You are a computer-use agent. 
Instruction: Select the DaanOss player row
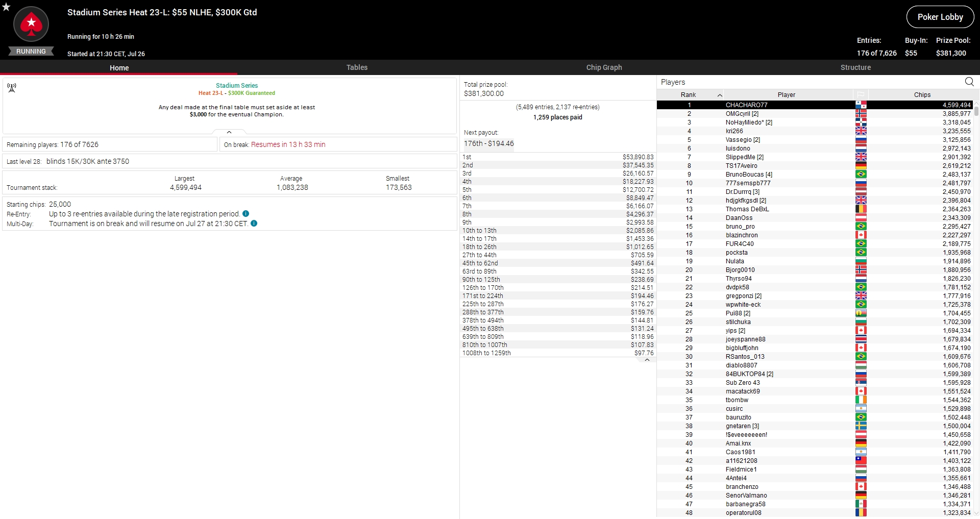point(815,218)
